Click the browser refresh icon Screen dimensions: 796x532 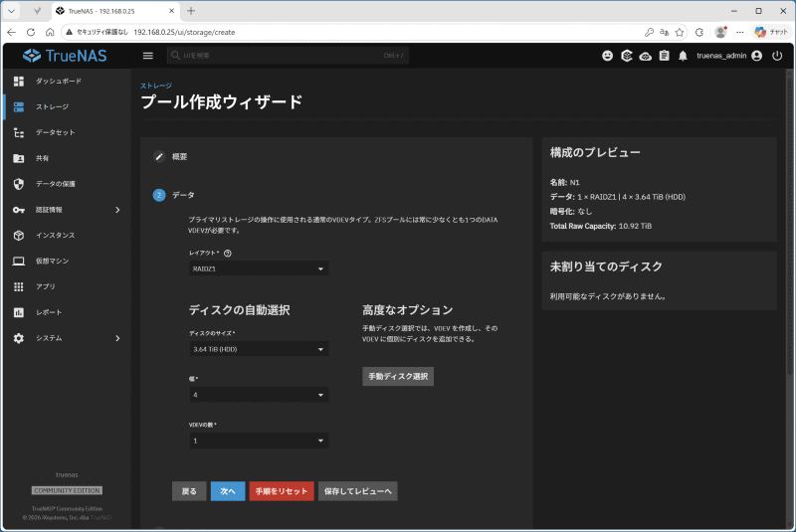pos(31,32)
